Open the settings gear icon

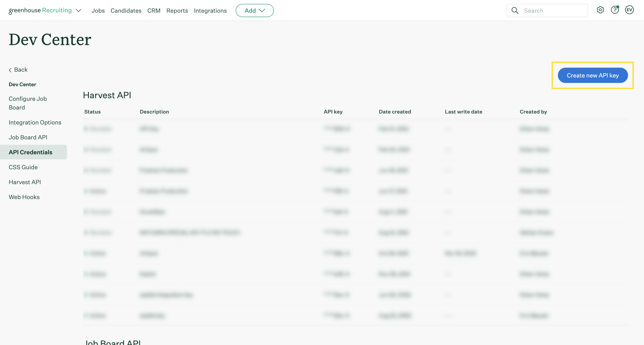(x=600, y=10)
